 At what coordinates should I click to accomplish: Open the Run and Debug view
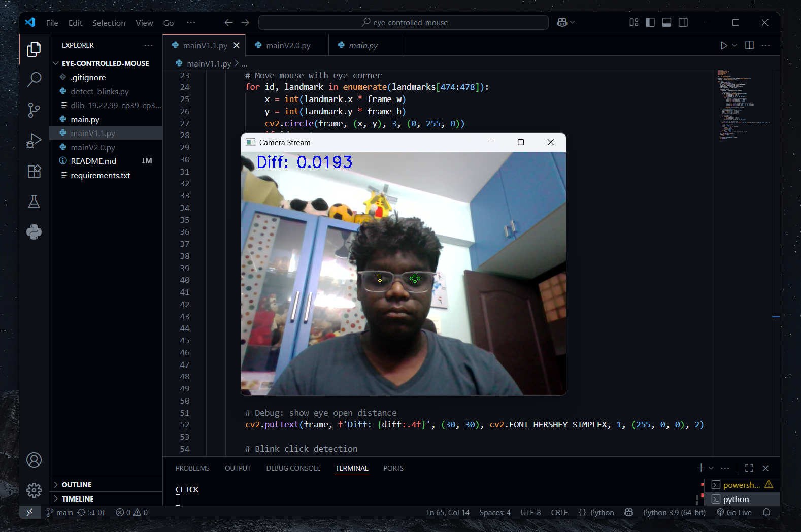coord(34,141)
